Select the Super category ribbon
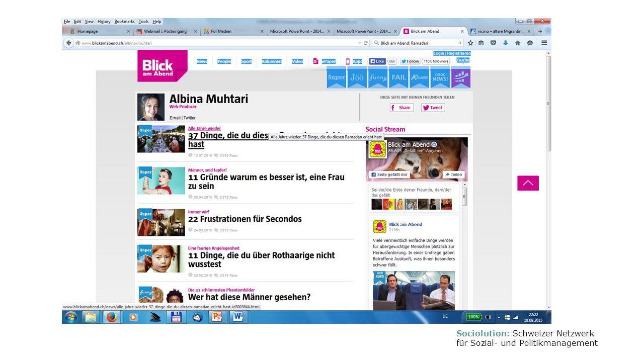Screen dimensions: 644x362 [x=336, y=78]
